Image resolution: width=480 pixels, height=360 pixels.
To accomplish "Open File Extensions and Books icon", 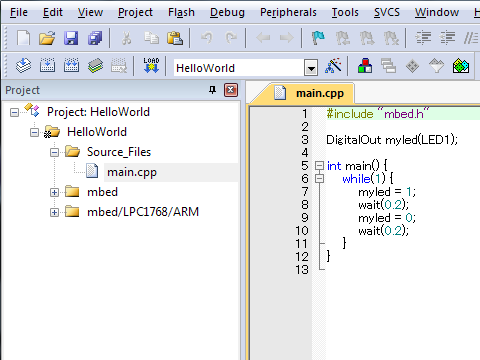I will (365, 66).
